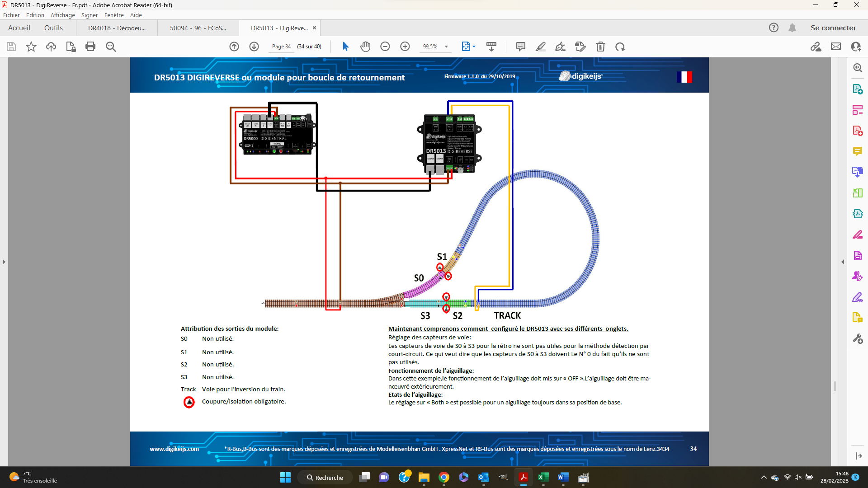Select the arrow selection tool
The image size is (868, 488).
[345, 47]
